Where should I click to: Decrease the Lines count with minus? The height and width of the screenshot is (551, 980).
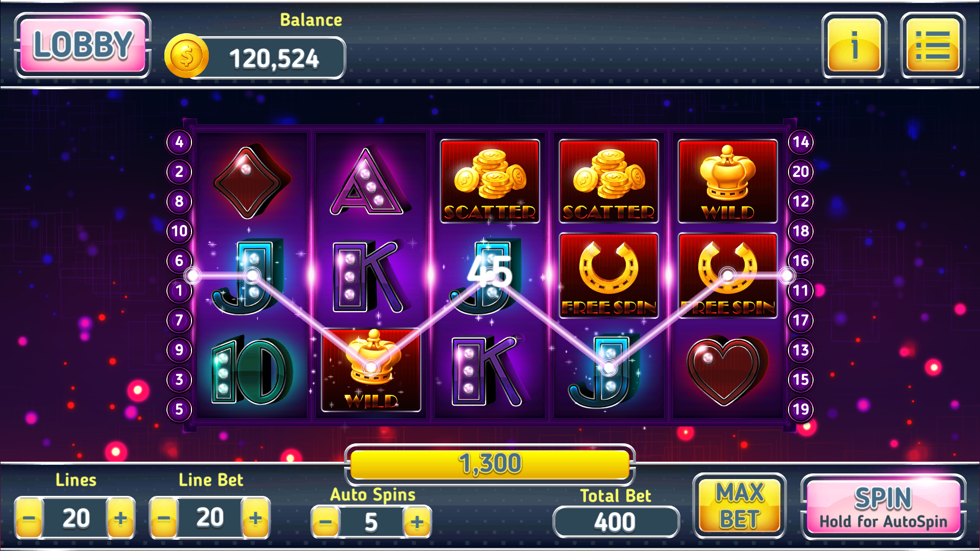[x=29, y=518]
